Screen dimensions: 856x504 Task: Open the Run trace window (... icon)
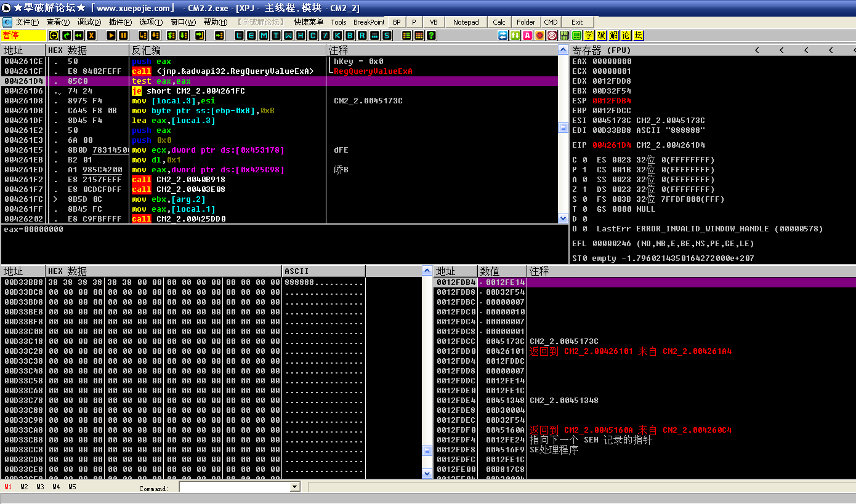point(374,36)
